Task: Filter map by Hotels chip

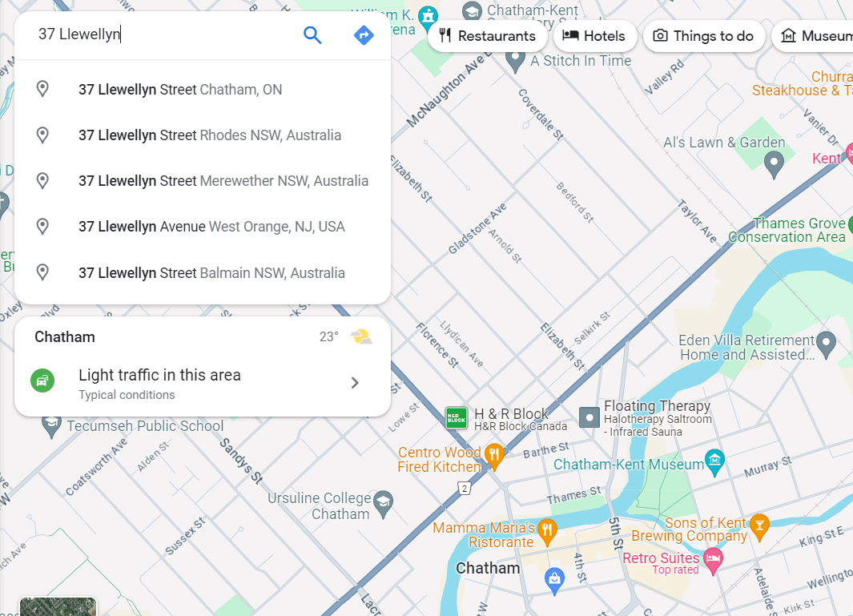Action: [x=594, y=36]
